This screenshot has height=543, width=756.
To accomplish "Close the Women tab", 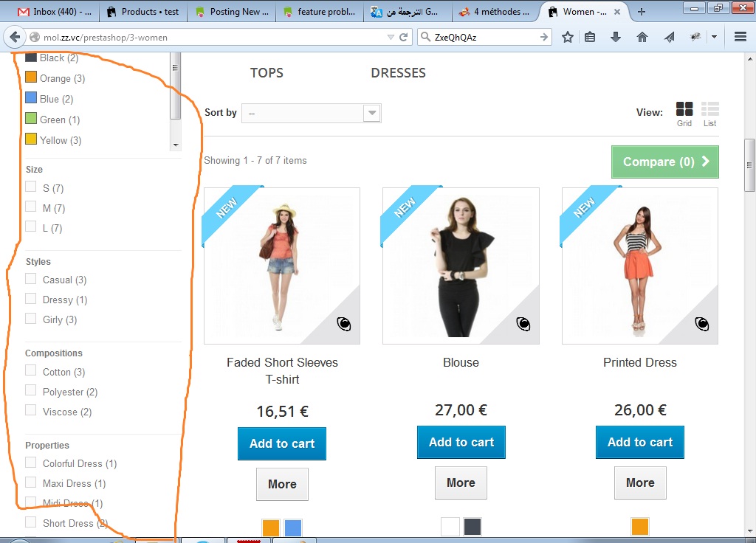I will pyautogui.click(x=617, y=12).
